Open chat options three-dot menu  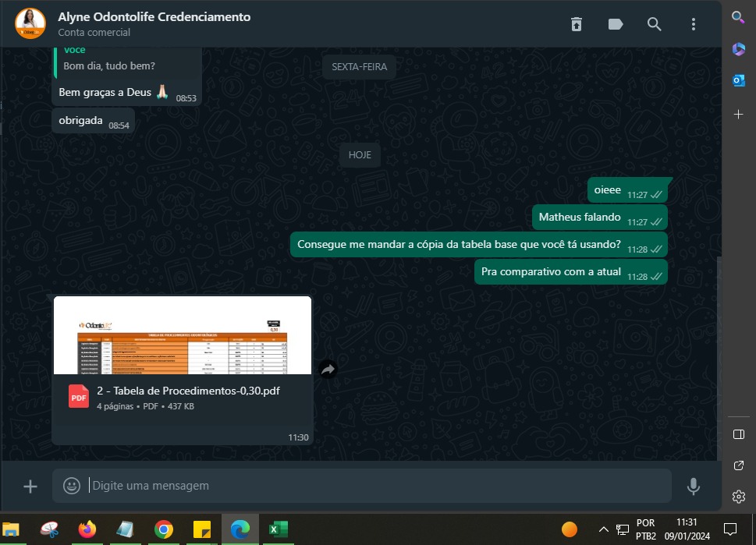click(x=694, y=24)
